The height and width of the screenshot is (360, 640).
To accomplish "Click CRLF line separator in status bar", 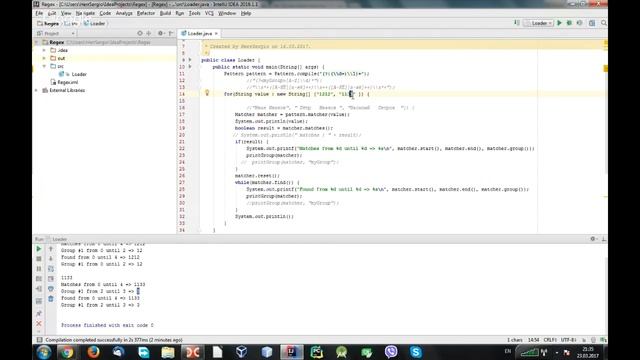I will click(549, 340).
